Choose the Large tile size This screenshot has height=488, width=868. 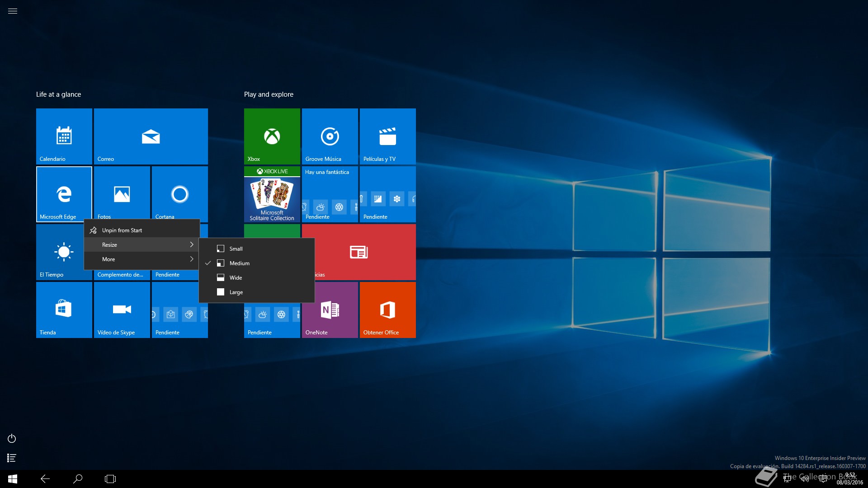click(x=257, y=292)
